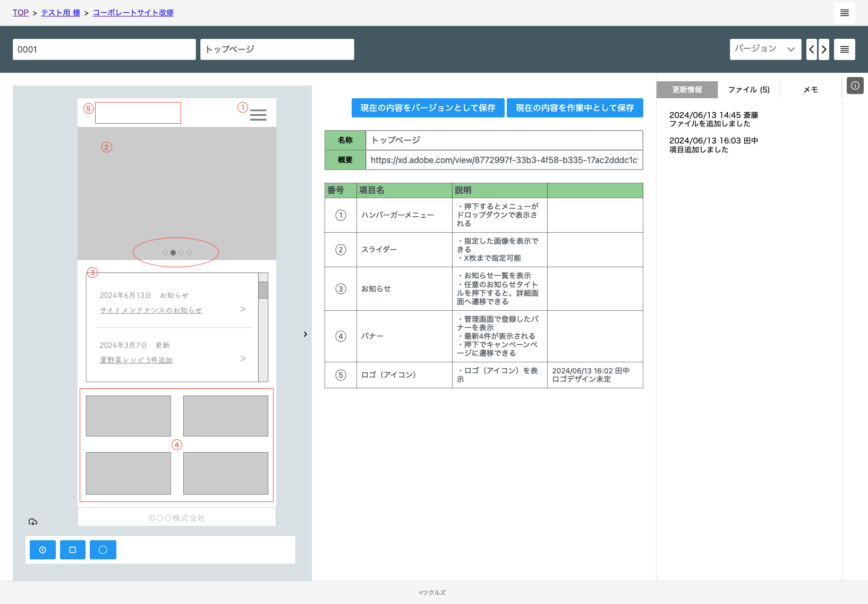Edit the 名称 field containing トップページ
868x604 pixels.
504,140
